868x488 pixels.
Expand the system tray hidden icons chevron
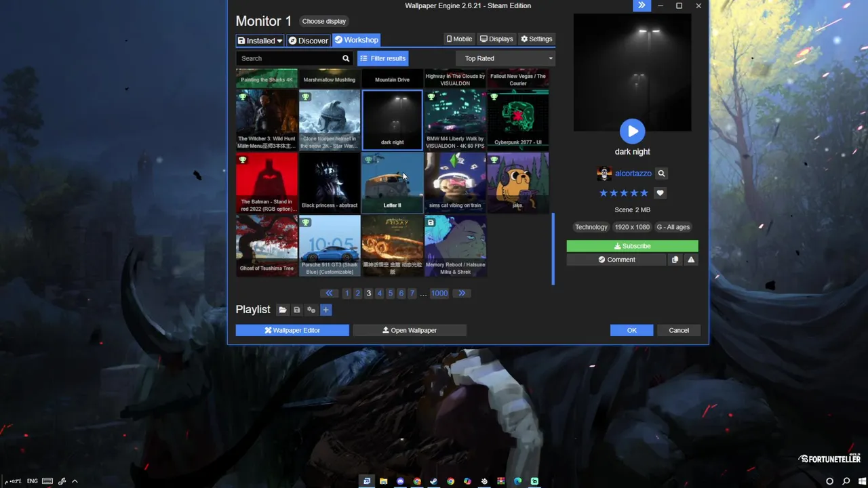coord(75,481)
